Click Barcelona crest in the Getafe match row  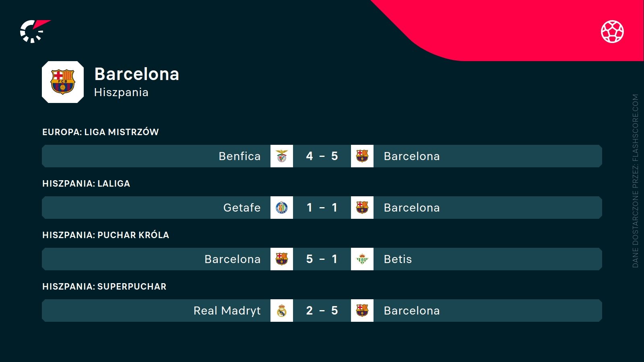click(x=362, y=208)
